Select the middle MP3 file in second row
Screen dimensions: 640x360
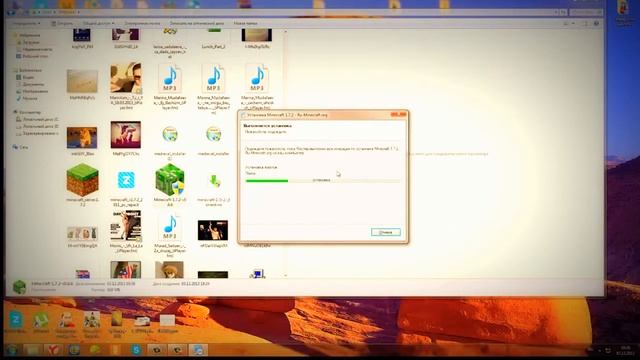pyautogui.click(x=213, y=79)
